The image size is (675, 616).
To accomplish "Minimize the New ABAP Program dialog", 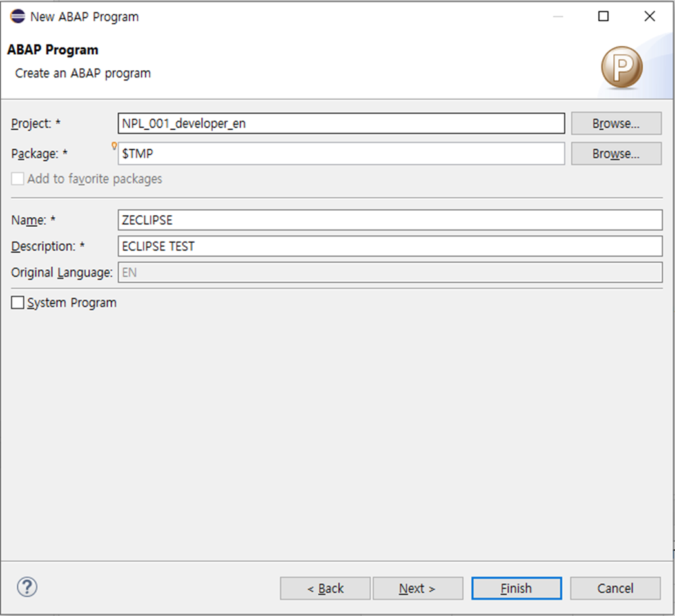I will point(558,16).
